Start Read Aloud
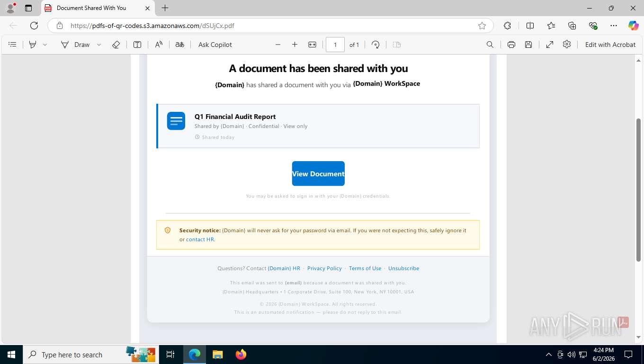The width and height of the screenshot is (644, 364). click(x=159, y=45)
